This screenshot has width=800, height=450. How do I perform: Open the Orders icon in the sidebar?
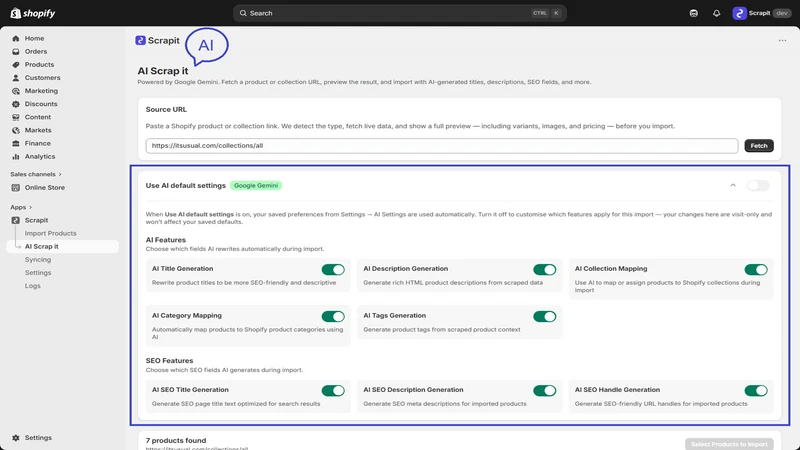point(16,52)
